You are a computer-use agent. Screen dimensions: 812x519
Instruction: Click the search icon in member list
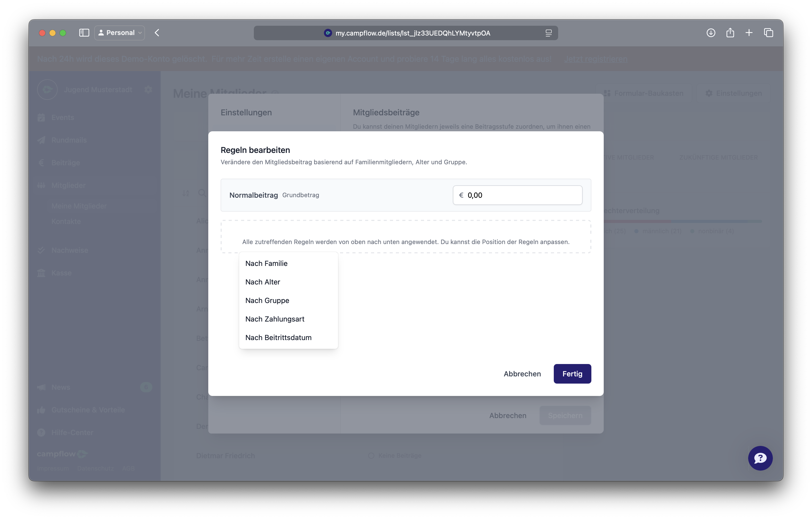tap(202, 193)
